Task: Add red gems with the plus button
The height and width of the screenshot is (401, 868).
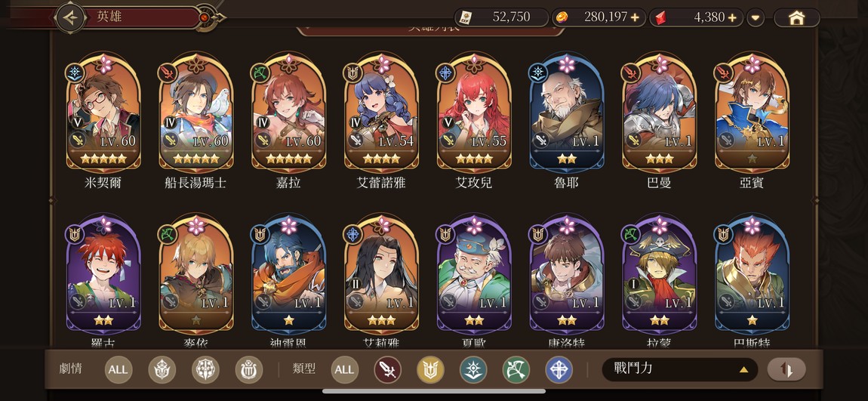Action: 732,17
